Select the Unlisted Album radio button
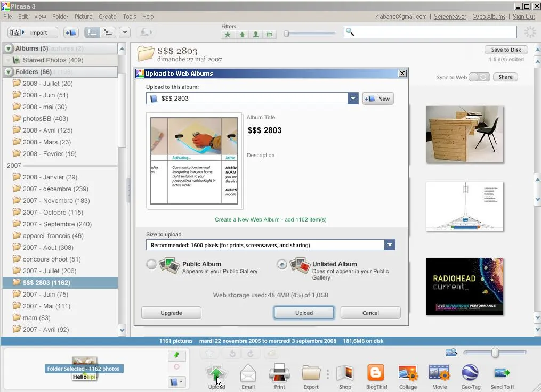Viewport: 541px width, 392px height. click(x=282, y=265)
